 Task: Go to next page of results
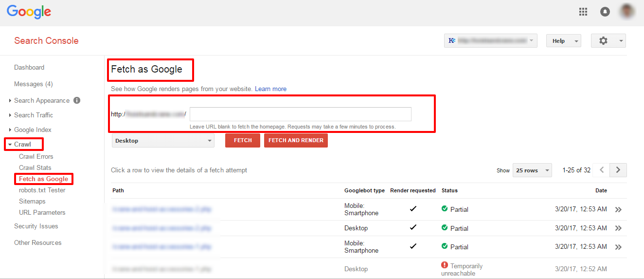tap(618, 170)
